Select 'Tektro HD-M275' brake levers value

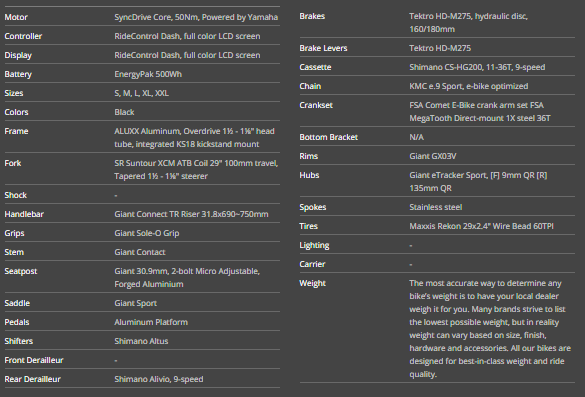click(x=440, y=48)
